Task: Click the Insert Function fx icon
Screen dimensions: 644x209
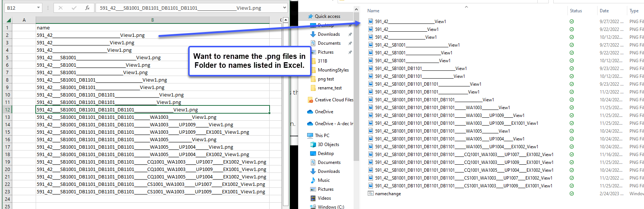Action: click(87, 8)
